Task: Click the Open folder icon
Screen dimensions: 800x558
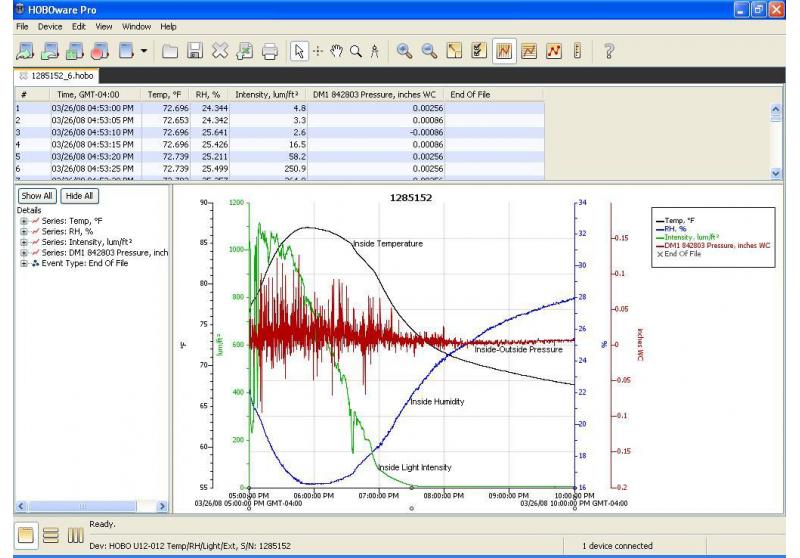Action: point(171,49)
